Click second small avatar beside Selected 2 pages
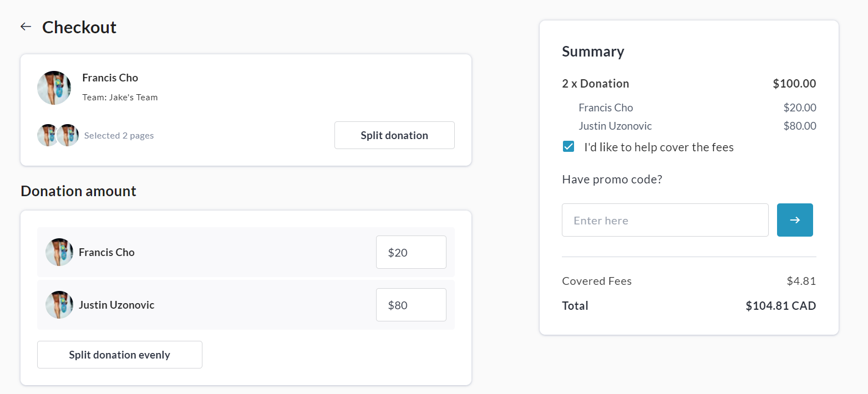 pos(68,135)
